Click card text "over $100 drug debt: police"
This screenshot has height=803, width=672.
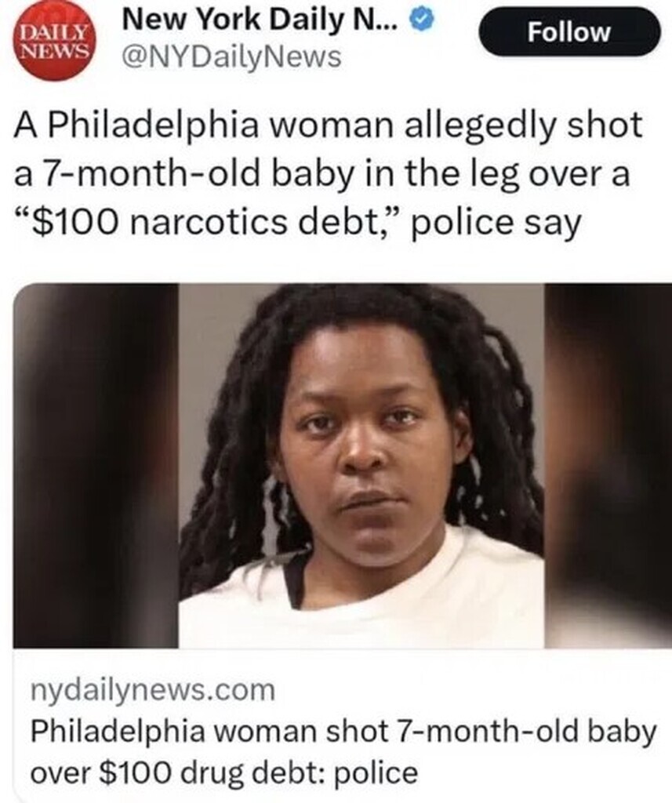223,772
